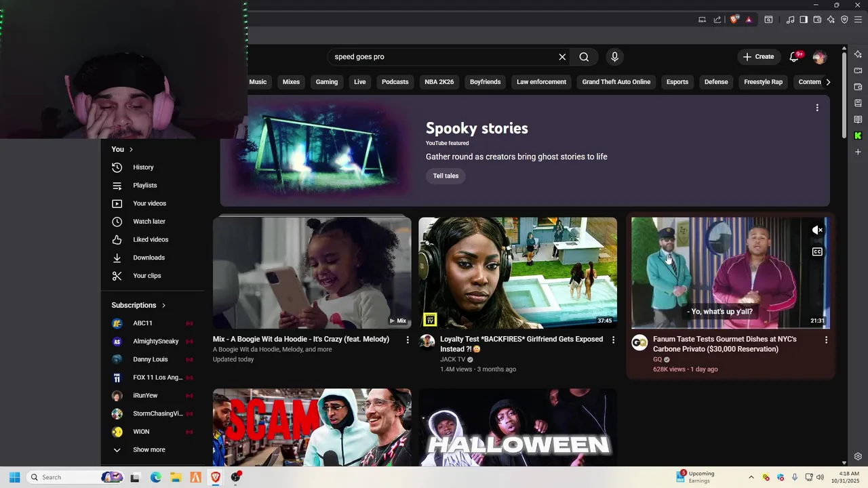This screenshot has height=488, width=868.
Task: Toggle the Brave sidebar panel button in the toolbar
Action: point(804,20)
